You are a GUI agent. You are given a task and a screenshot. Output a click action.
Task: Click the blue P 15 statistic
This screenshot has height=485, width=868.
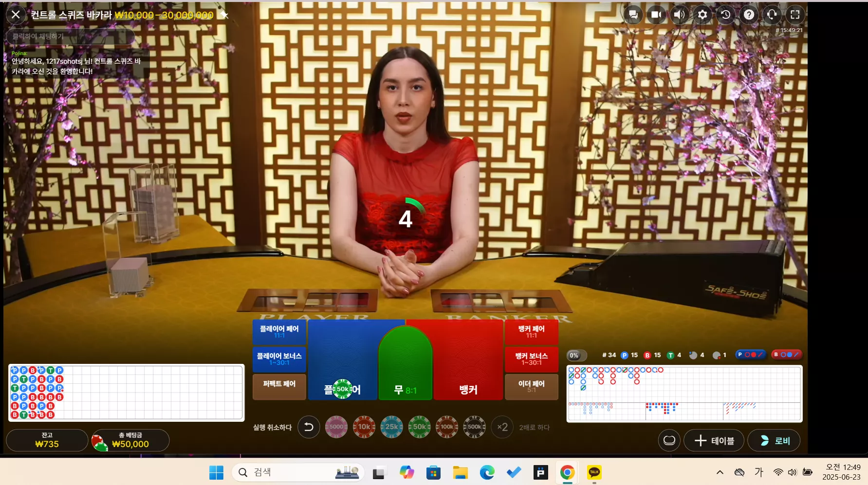tap(629, 355)
